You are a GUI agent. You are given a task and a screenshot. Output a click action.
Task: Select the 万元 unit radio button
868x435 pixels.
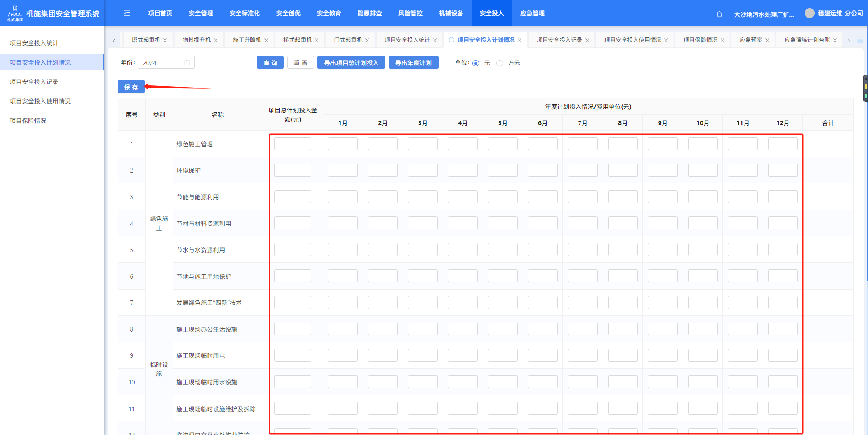pos(500,63)
